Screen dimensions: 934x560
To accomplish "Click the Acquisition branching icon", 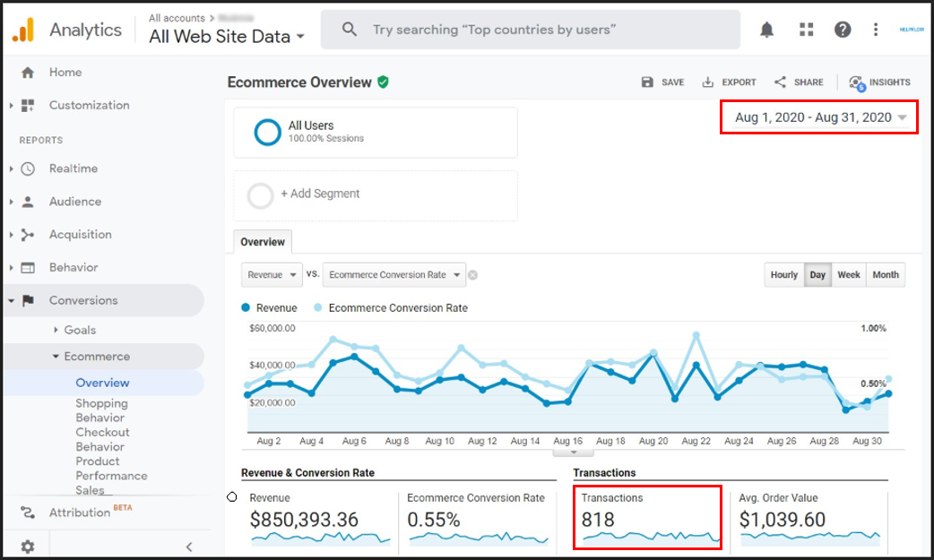I will tap(28, 235).
